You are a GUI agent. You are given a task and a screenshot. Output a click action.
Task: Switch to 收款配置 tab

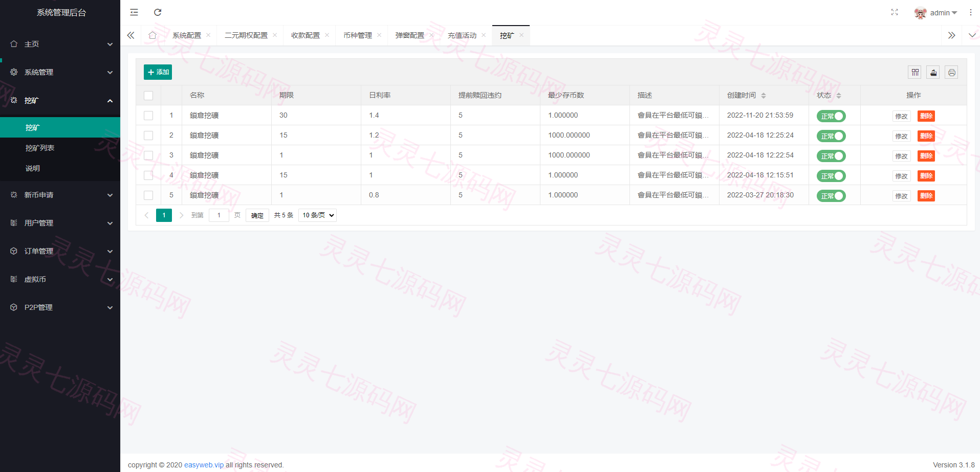(x=306, y=35)
